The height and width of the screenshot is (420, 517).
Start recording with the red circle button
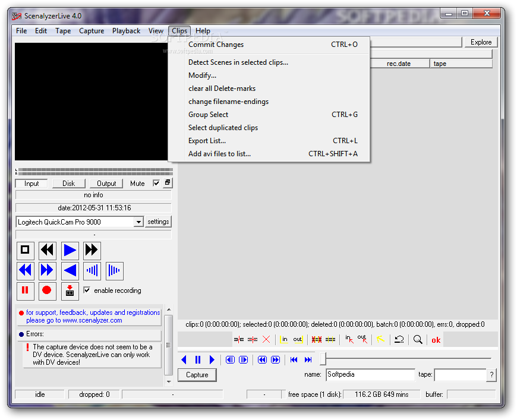(x=48, y=290)
